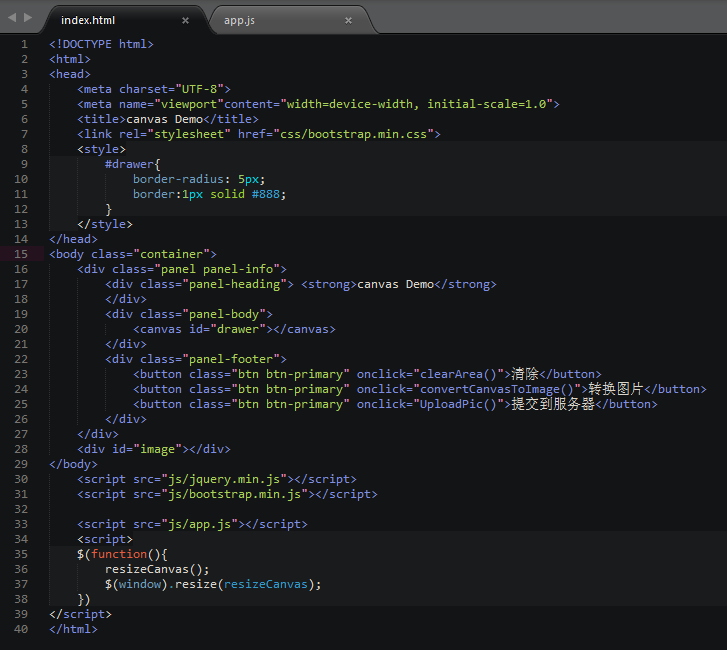Click the "panel panel-info" class value
This screenshot has width=727, height=650.
point(217,269)
